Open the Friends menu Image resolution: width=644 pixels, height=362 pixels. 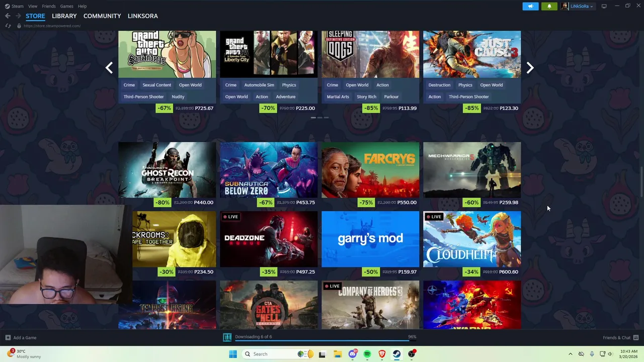(x=49, y=6)
